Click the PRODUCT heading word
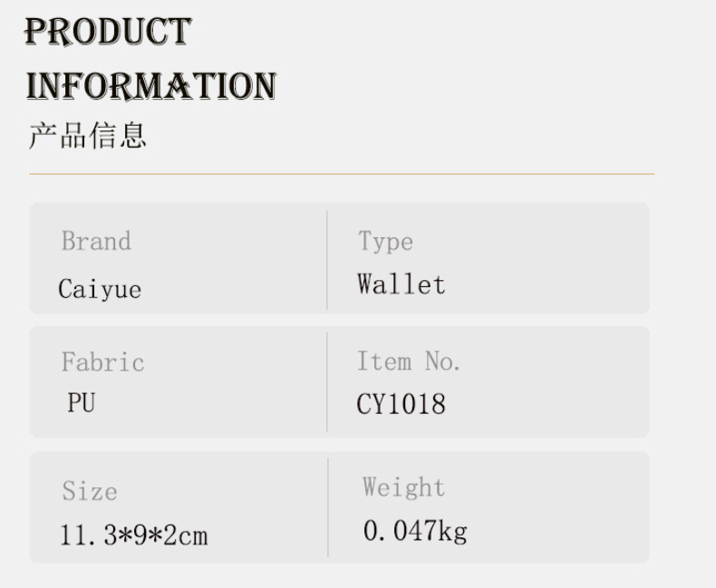The height and width of the screenshot is (588, 716). (108, 33)
